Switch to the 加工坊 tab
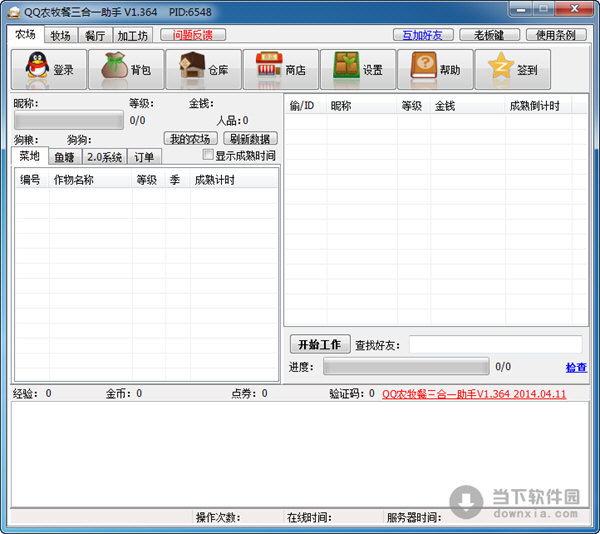The image size is (600, 534). click(133, 36)
